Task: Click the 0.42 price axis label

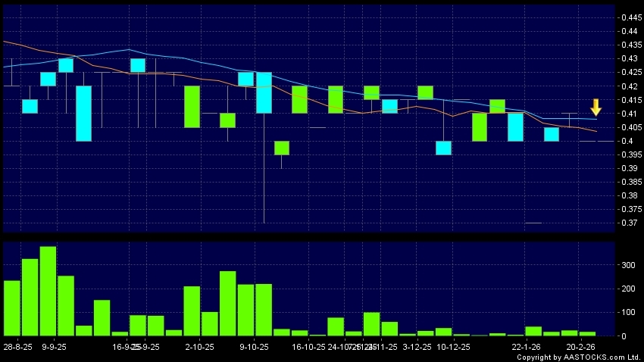Action: point(627,86)
